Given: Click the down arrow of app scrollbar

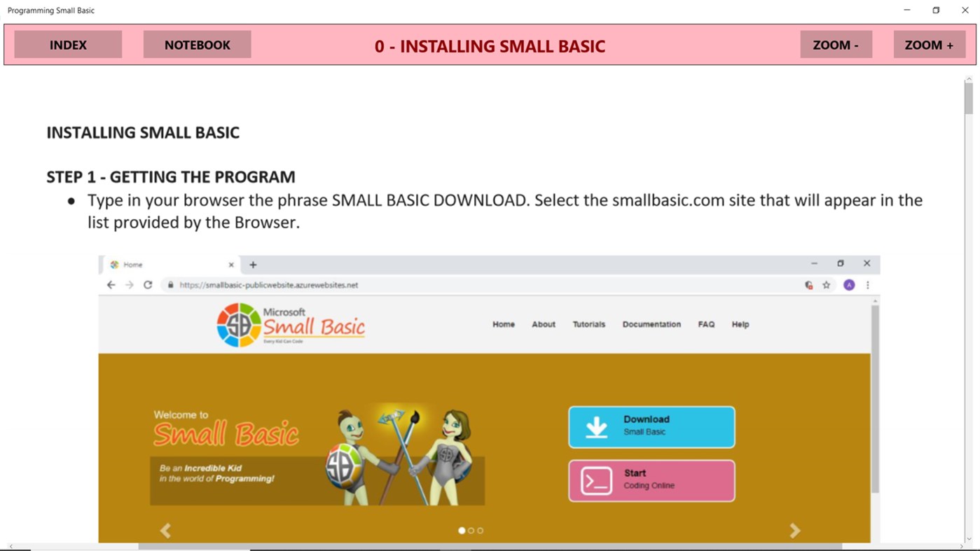Looking at the screenshot, I should [969, 539].
